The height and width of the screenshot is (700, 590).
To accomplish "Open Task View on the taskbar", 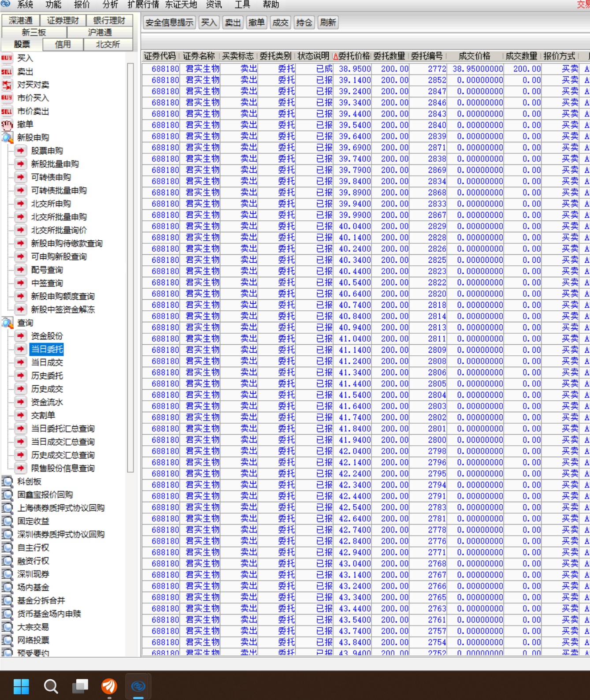I will point(80,686).
